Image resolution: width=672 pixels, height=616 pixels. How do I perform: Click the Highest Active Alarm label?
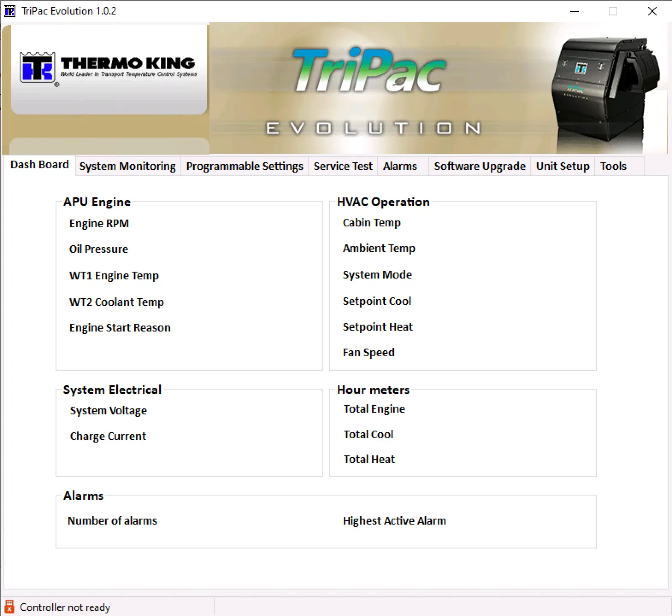pos(394,521)
